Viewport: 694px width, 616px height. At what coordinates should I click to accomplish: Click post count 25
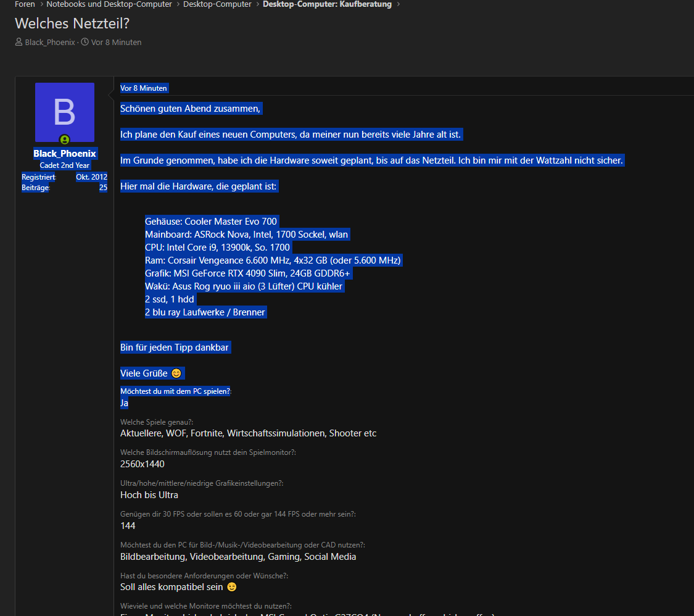pos(103,187)
